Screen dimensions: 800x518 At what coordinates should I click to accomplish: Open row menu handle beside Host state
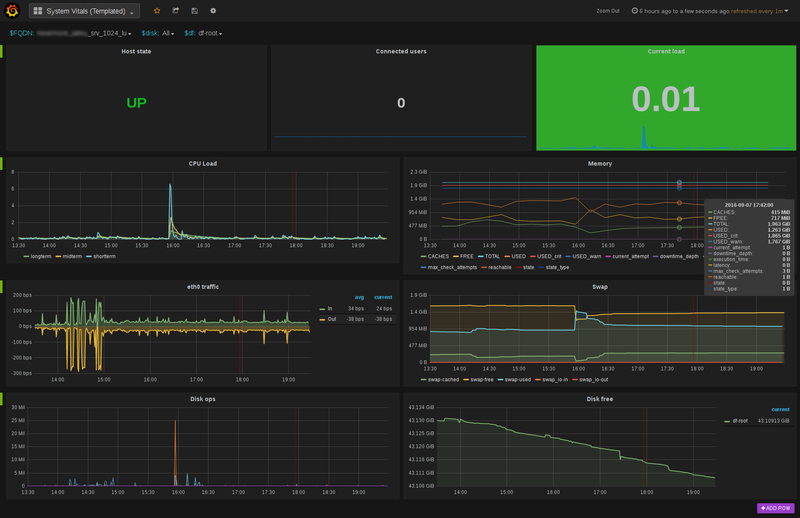[2, 51]
